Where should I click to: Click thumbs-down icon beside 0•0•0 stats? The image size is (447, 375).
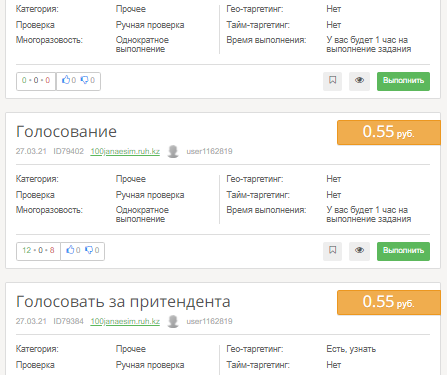coord(85,80)
